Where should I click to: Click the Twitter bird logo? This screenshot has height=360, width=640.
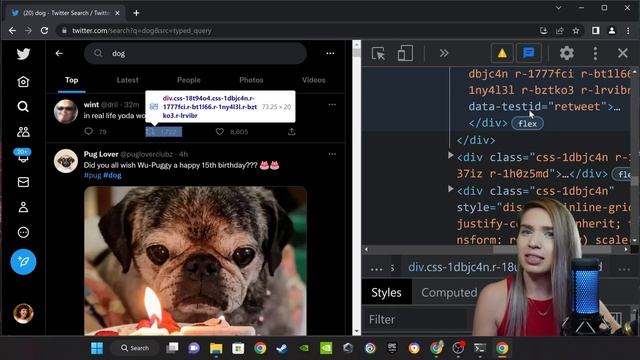point(23,54)
